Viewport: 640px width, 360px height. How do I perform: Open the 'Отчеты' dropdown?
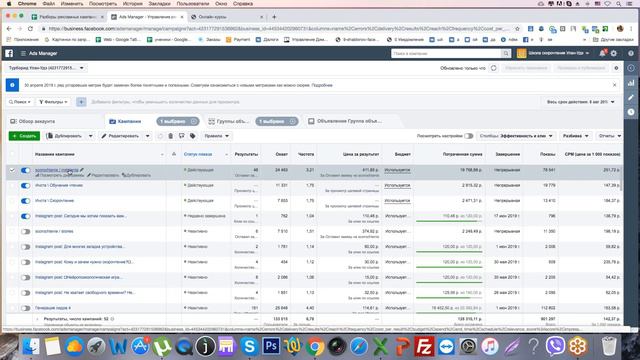(610, 136)
